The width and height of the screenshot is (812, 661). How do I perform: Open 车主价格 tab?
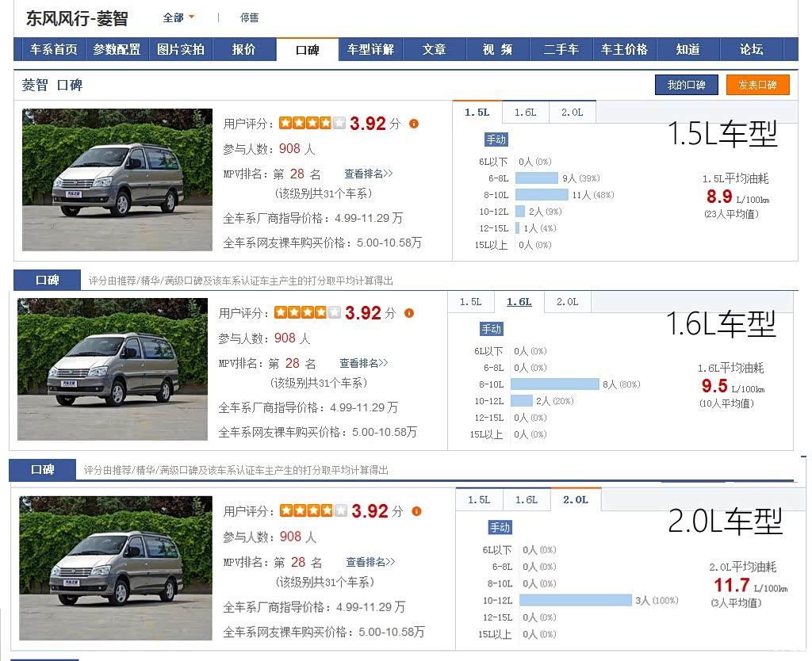point(625,50)
